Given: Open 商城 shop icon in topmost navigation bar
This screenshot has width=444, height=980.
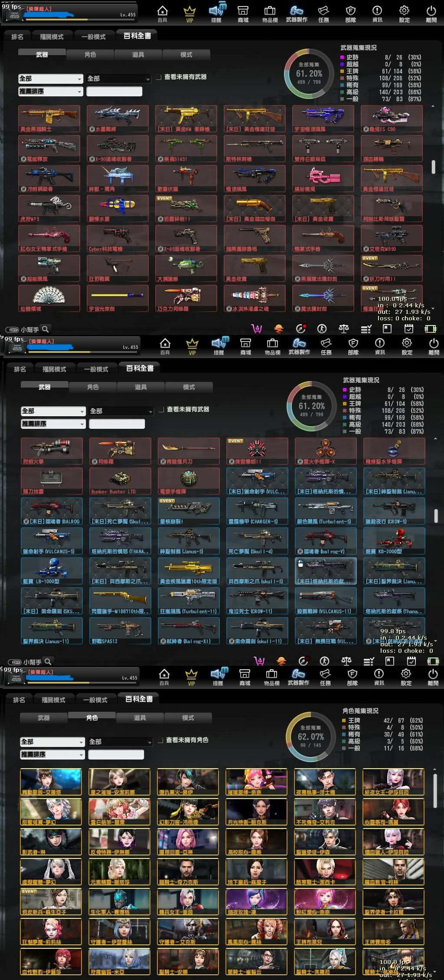Looking at the screenshot, I should (x=243, y=13).
